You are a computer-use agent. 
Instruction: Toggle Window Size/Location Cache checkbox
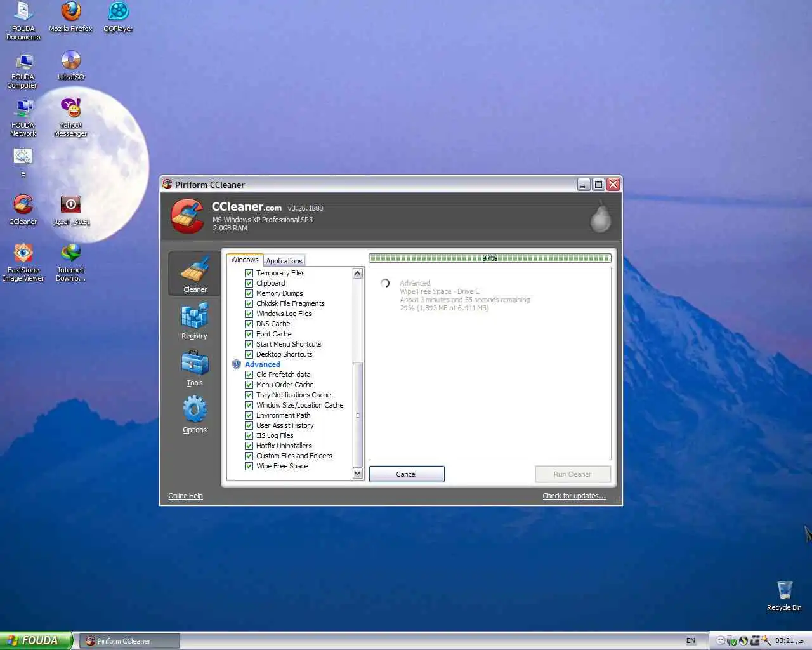coord(249,405)
